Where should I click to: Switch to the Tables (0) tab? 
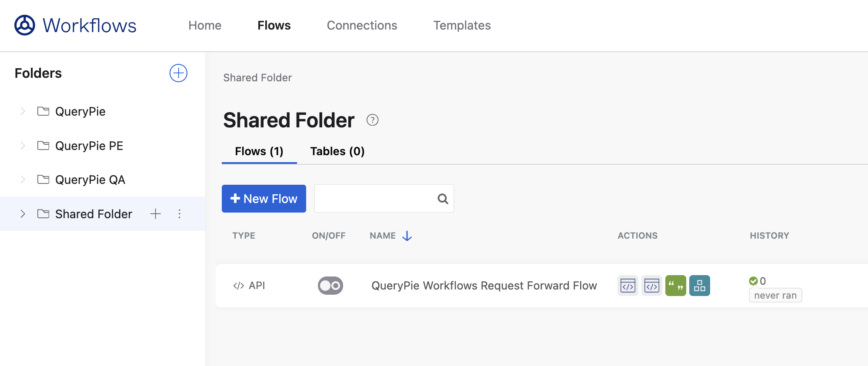click(337, 151)
